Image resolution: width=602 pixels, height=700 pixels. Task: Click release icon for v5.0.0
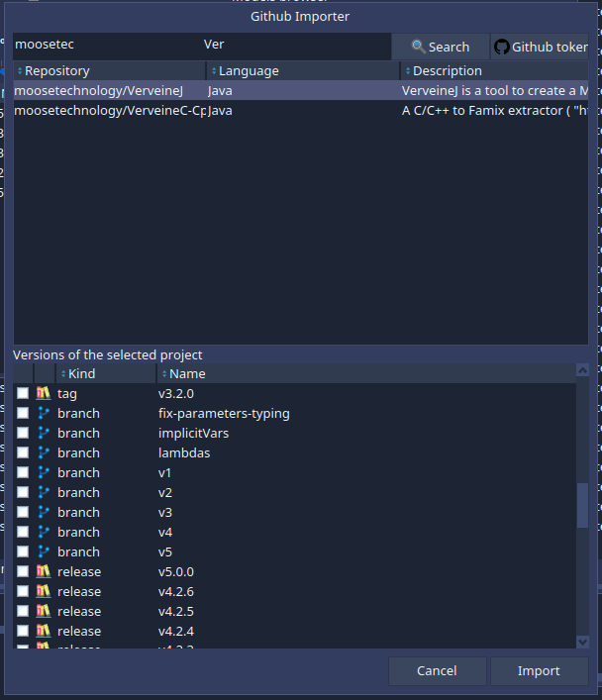click(x=44, y=571)
